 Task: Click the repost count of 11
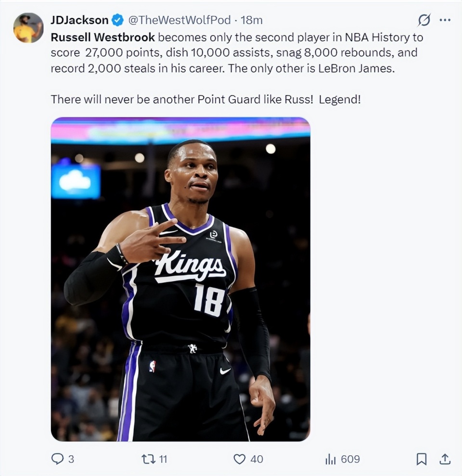click(x=163, y=459)
